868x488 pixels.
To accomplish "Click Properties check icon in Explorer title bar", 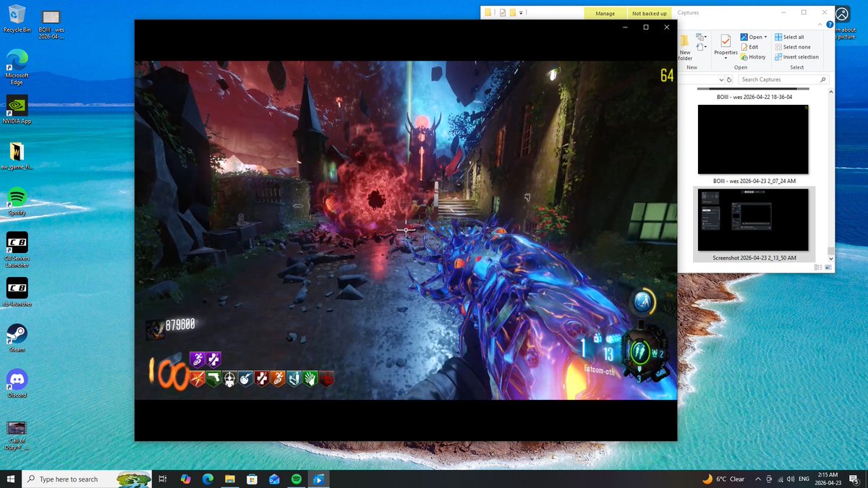I will point(502,12).
